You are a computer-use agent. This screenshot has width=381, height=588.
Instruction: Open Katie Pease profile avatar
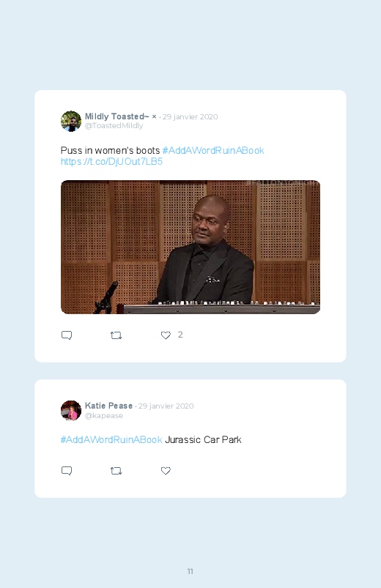(x=71, y=410)
